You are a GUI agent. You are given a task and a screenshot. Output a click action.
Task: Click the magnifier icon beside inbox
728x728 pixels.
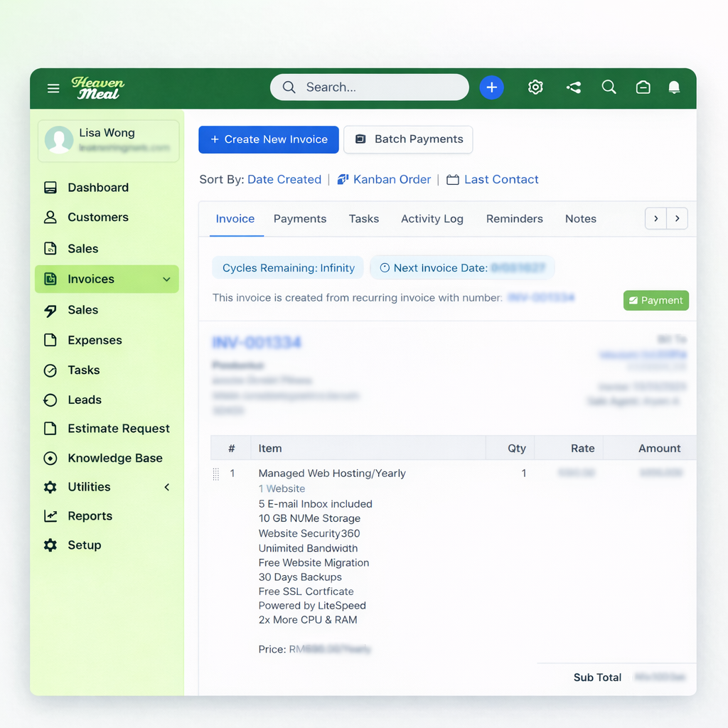tap(609, 87)
